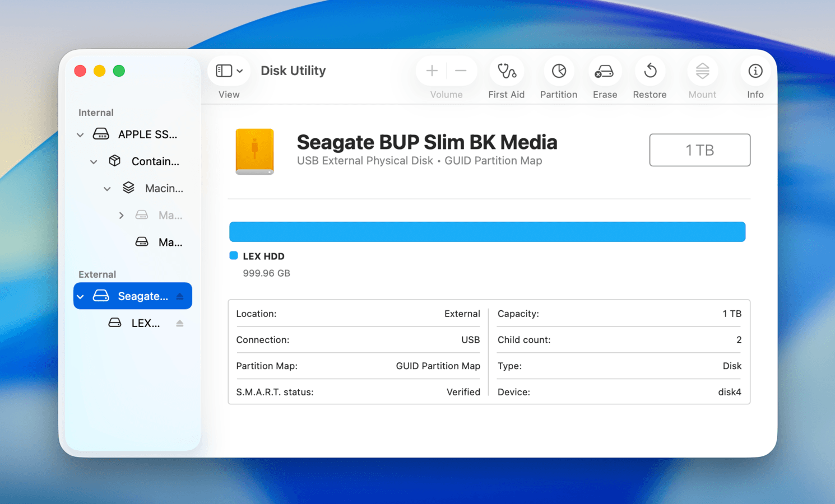Viewport: 835px width, 504px height.
Task: Click the Capacity 1 TB table value
Action: click(732, 314)
